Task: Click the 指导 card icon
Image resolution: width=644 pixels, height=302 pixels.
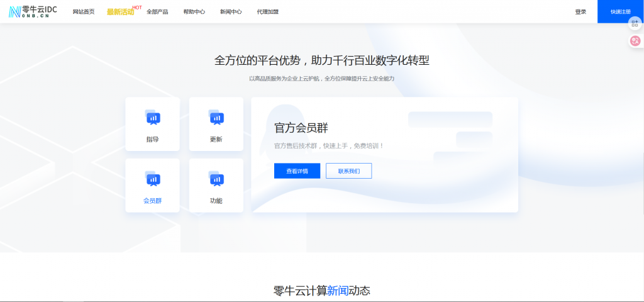Action: coord(153,117)
